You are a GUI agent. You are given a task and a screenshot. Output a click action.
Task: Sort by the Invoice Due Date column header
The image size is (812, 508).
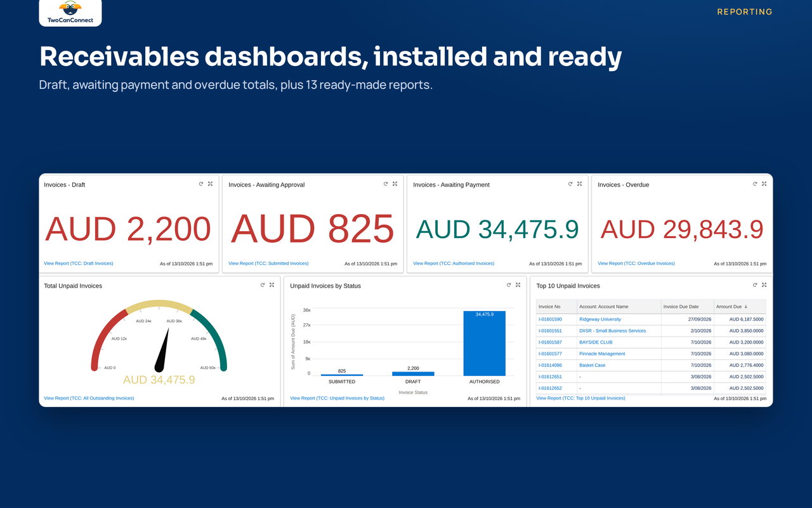[687, 307]
